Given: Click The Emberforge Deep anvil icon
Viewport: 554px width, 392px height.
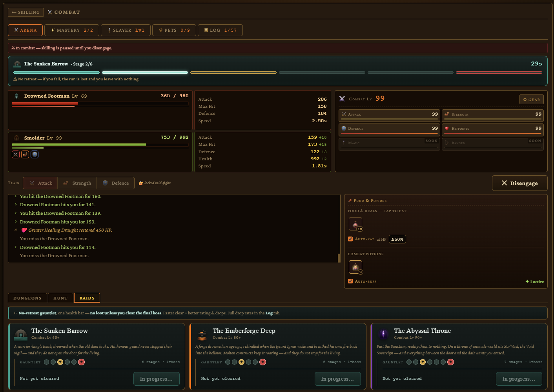Looking at the screenshot, I should pyautogui.click(x=202, y=334).
